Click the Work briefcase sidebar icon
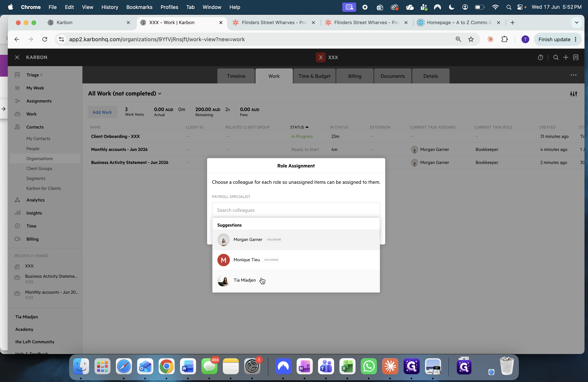The image size is (588, 382). click(17, 114)
